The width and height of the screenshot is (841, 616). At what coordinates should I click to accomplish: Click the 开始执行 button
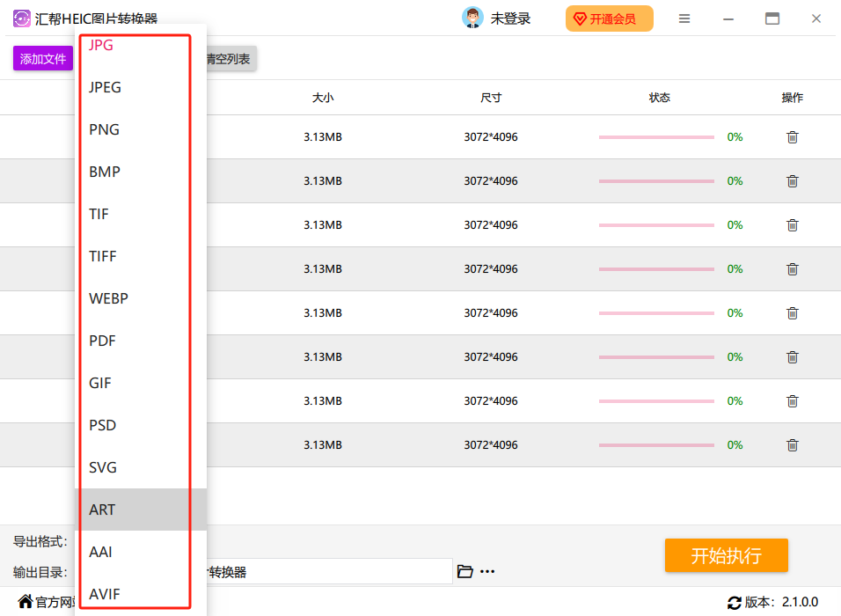tap(726, 555)
